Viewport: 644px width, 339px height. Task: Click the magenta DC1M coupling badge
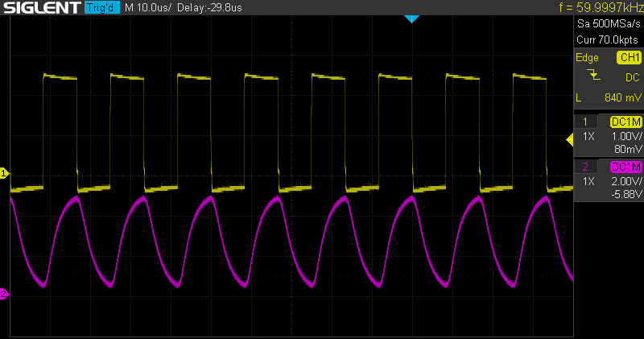(626, 167)
